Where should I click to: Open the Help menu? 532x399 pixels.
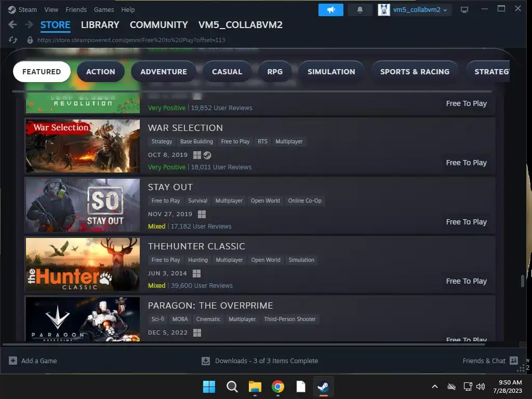(128, 10)
